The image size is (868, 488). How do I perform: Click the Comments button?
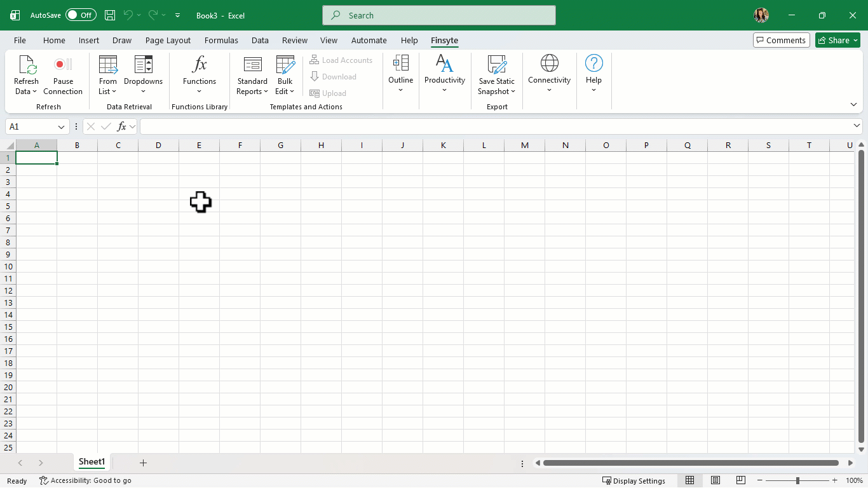point(781,40)
